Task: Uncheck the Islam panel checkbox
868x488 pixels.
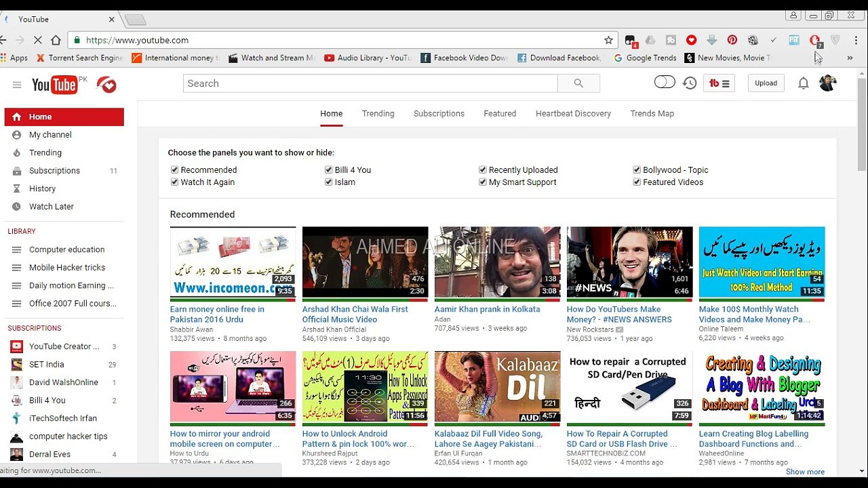Action: pos(328,182)
